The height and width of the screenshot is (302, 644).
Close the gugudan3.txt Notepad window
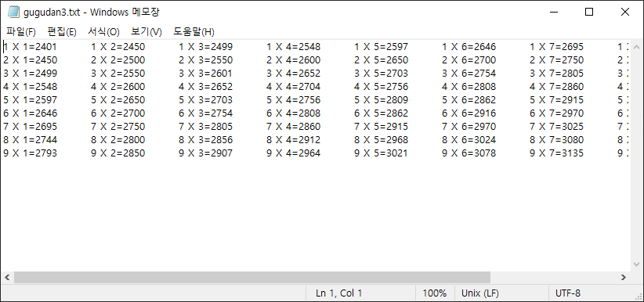[625, 13]
